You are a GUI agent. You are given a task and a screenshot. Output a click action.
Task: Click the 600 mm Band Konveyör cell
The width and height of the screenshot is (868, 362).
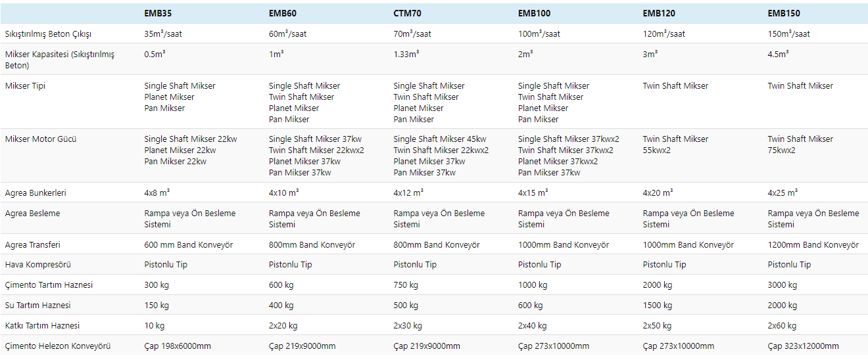[x=188, y=245]
